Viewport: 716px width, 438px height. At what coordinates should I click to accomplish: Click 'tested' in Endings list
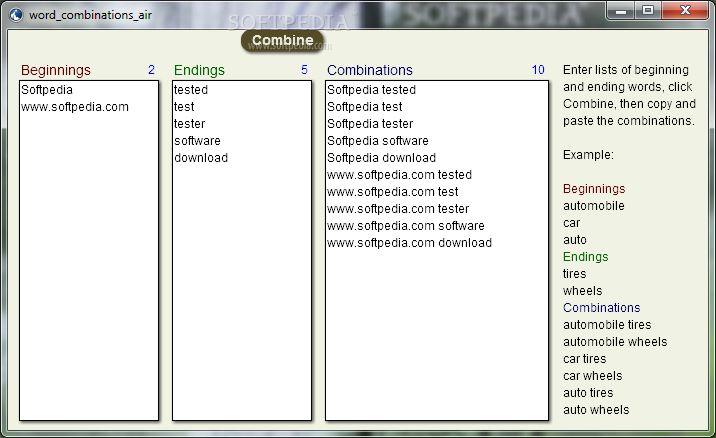pos(191,90)
